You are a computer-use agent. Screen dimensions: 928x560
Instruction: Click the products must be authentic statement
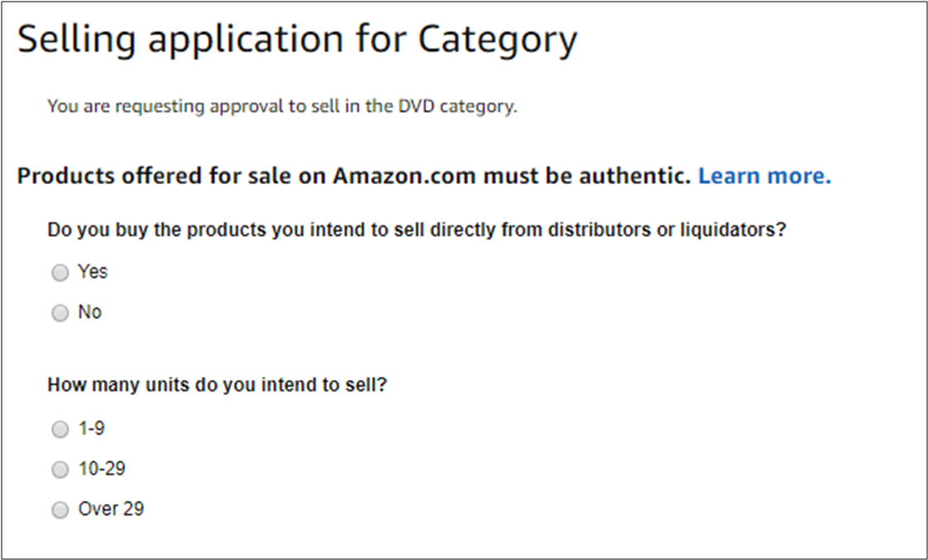click(354, 176)
